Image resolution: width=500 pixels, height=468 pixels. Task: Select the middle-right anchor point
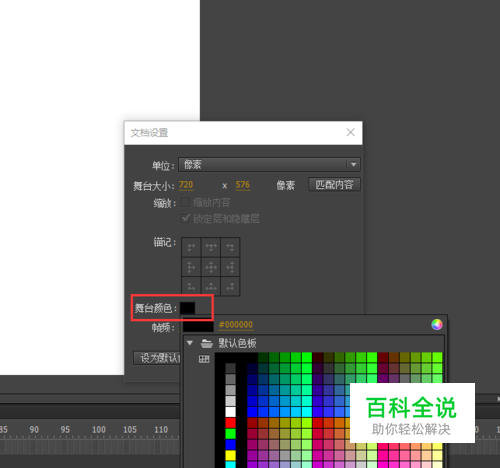point(230,267)
